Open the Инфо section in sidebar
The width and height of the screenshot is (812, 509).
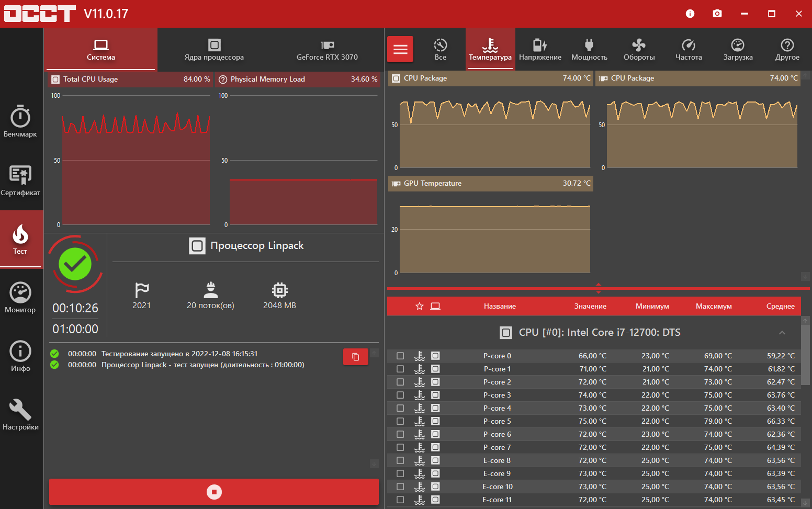[20, 356]
